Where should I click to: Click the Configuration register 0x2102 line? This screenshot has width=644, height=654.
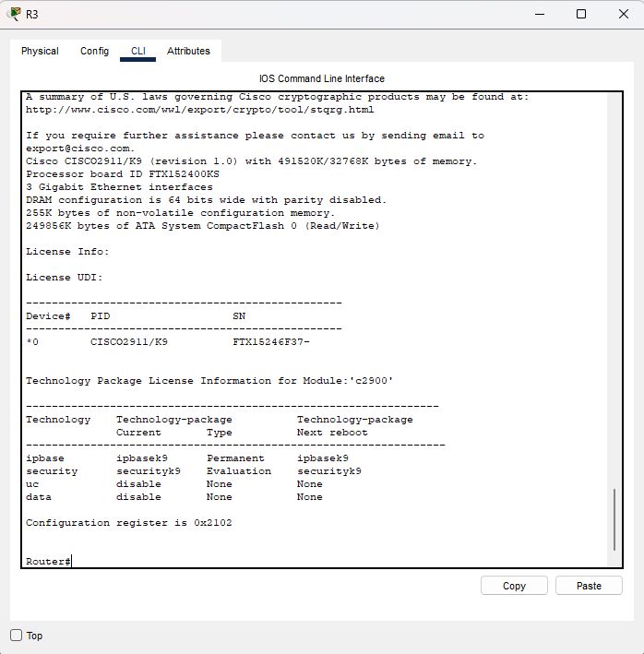[x=129, y=523]
